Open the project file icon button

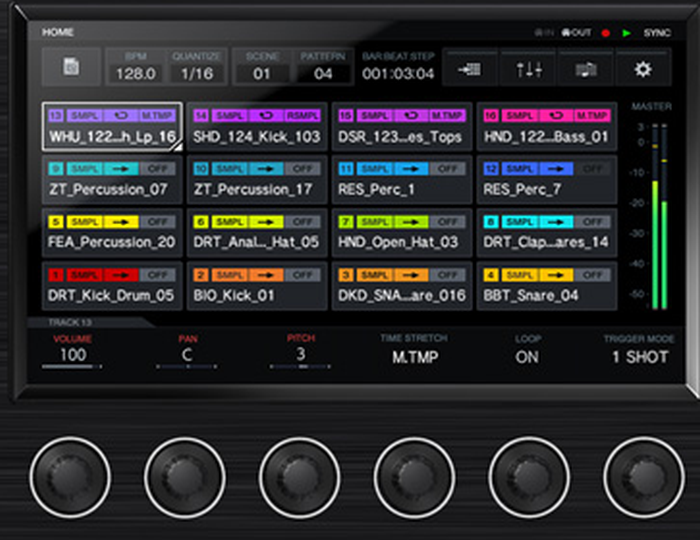pyautogui.click(x=71, y=67)
